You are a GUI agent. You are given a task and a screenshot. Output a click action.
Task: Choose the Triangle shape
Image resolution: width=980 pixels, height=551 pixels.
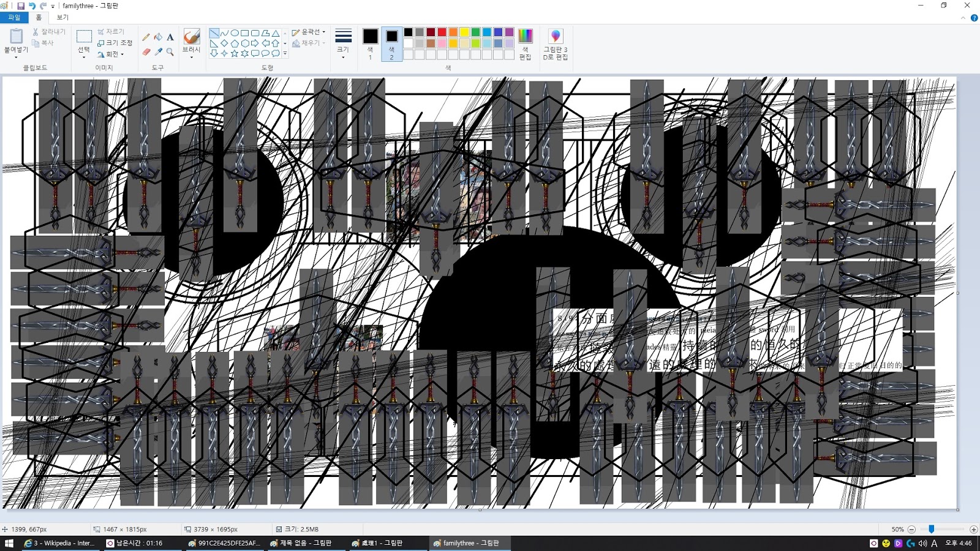coord(276,33)
